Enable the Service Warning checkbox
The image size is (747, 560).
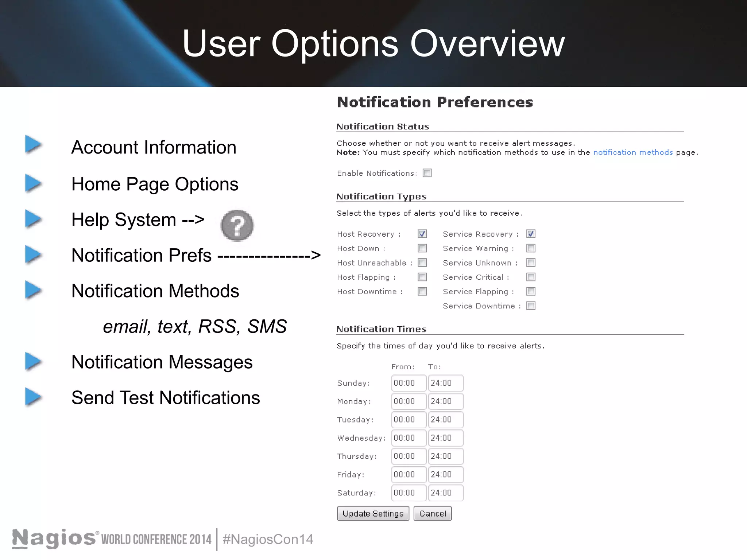[x=531, y=248]
